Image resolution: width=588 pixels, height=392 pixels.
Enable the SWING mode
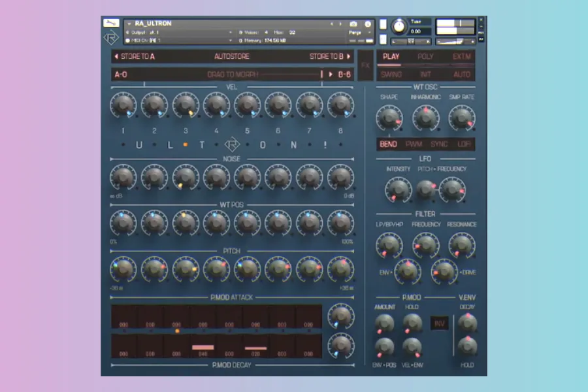click(x=391, y=74)
